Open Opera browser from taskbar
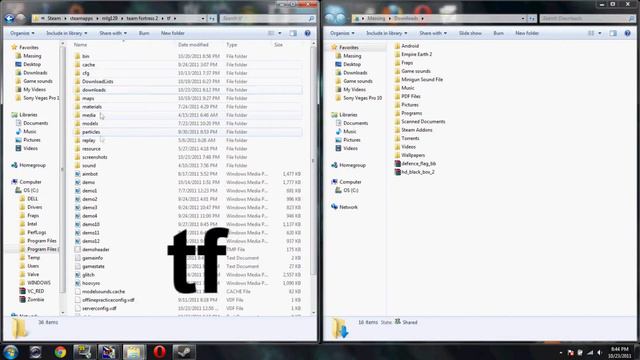Viewport: 640px width, 360px height. 159,352
